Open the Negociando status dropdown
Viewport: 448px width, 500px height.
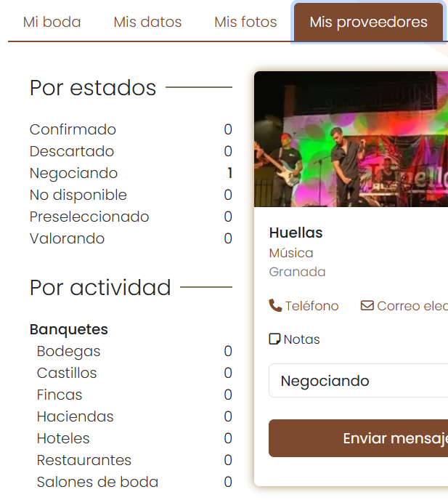click(x=359, y=380)
